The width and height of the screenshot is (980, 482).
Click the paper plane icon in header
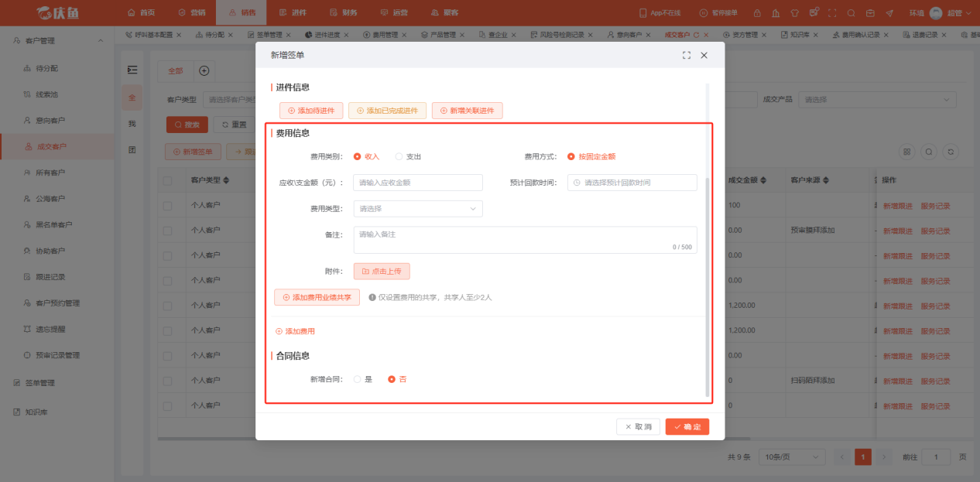889,13
